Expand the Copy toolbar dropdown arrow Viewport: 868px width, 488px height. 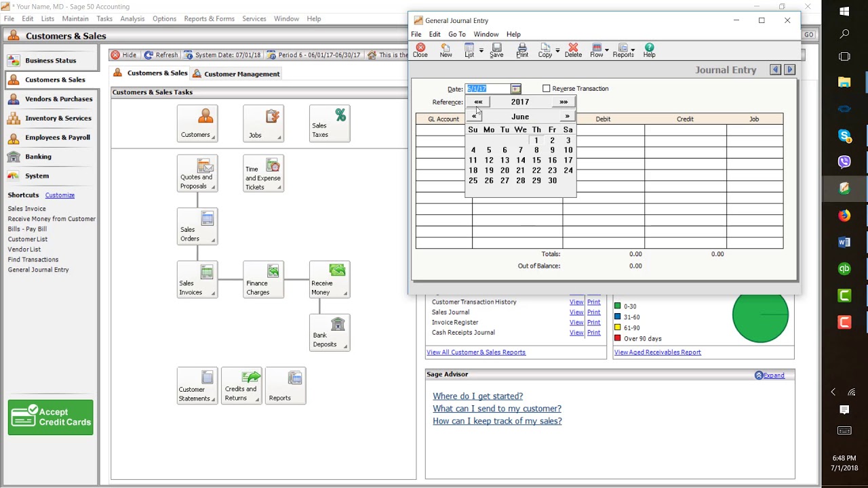click(557, 50)
